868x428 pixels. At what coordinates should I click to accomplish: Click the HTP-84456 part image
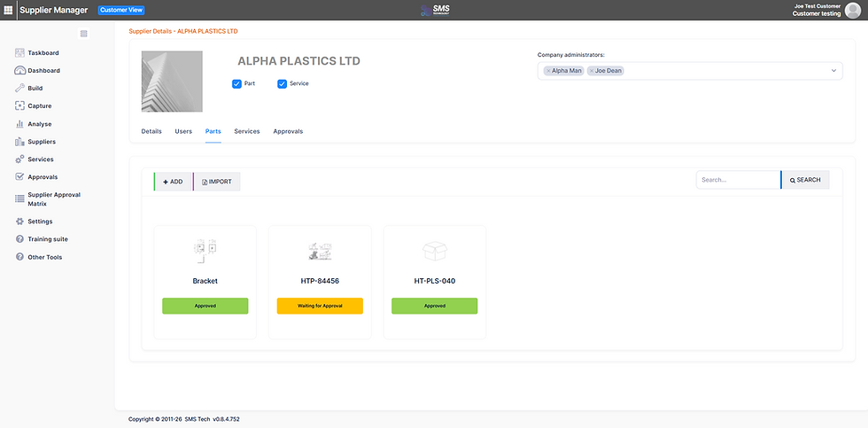[x=320, y=252]
